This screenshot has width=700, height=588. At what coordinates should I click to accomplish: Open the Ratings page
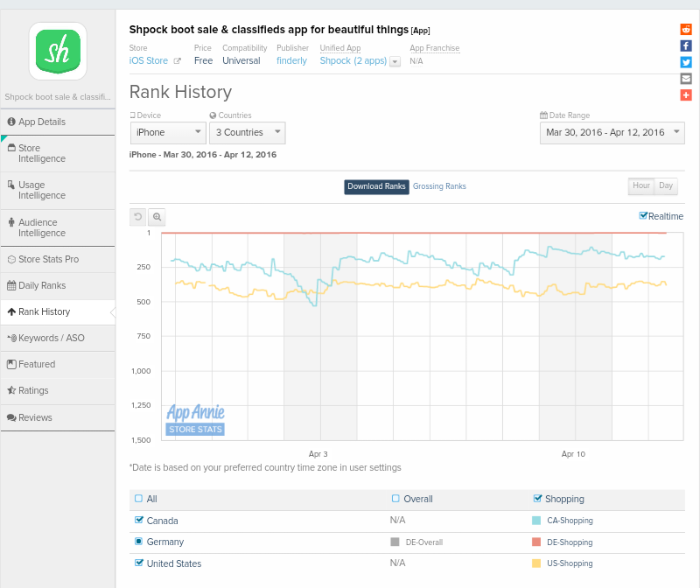click(58, 390)
